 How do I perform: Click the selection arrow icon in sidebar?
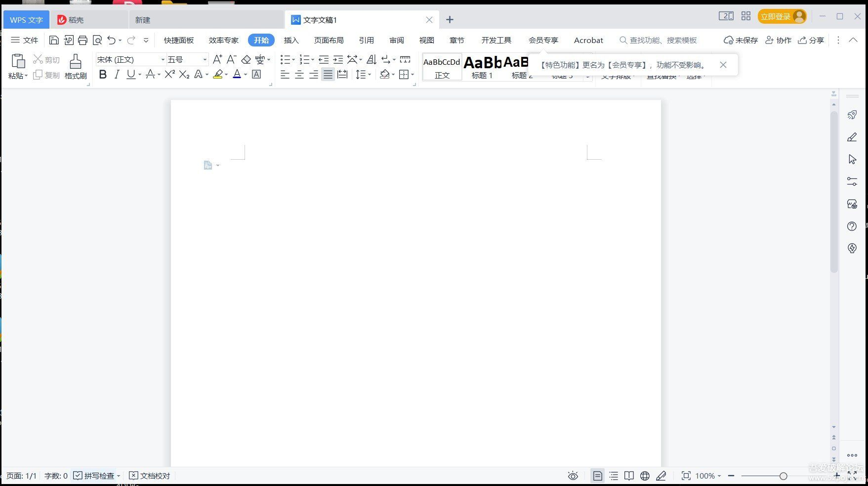coord(852,159)
